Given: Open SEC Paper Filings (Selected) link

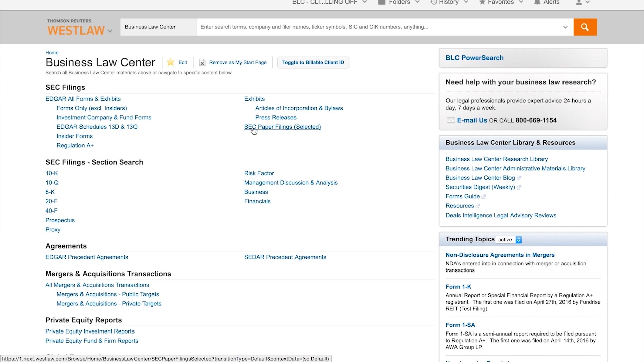Looking at the screenshot, I should pyautogui.click(x=282, y=127).
